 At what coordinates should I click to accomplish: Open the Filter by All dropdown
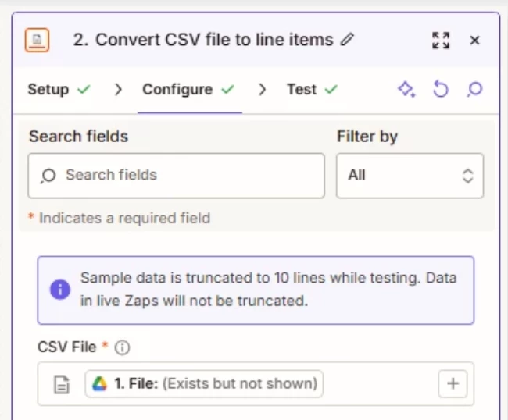410,176
